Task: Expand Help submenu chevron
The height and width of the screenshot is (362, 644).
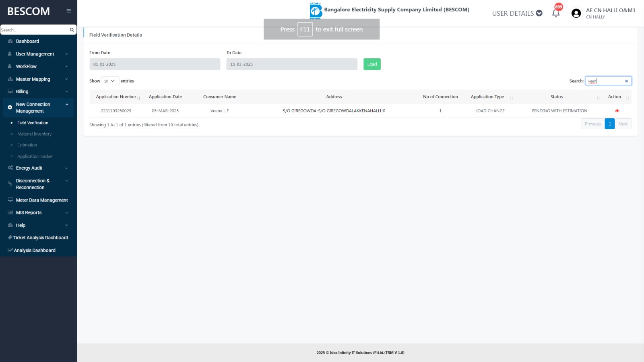Action: (66, 225)
